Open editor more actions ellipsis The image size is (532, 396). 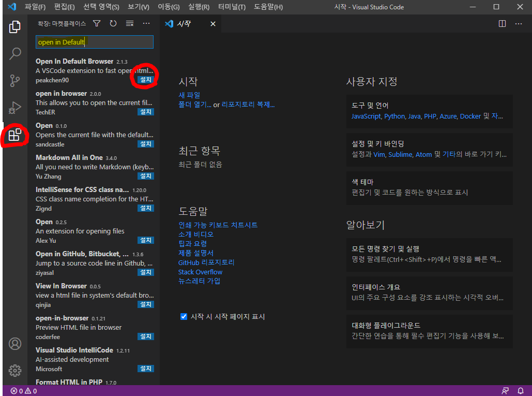519,23
